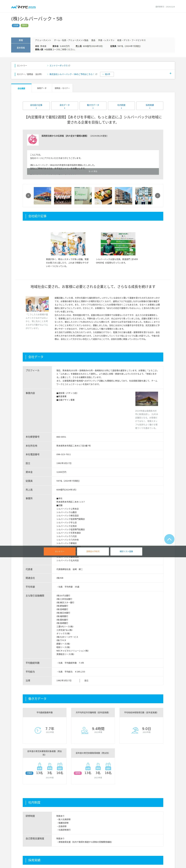Image resolution: width=186 pixels, height=868 pixels.
Task: Click the (株)ISB related company text
Action: click(60, 578)
